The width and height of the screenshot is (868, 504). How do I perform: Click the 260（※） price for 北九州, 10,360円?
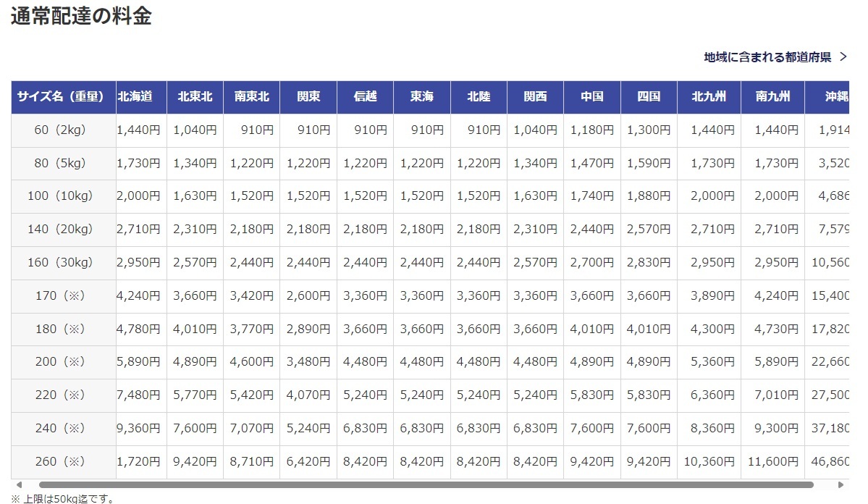tap(709, 461)
